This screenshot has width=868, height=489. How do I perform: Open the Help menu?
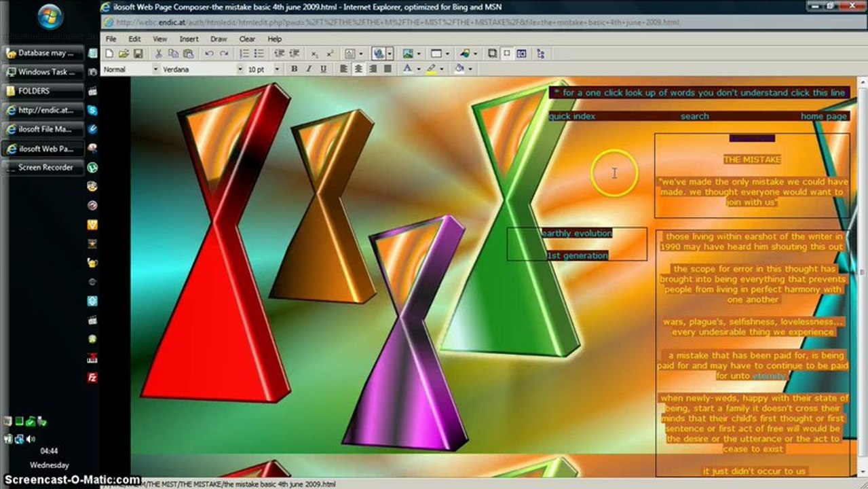tap(274, 39)
